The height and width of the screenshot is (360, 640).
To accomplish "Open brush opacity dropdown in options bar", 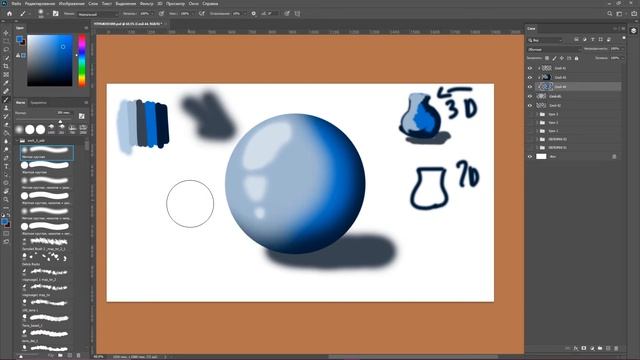I will pyautogui.click(x=152, y=13).
